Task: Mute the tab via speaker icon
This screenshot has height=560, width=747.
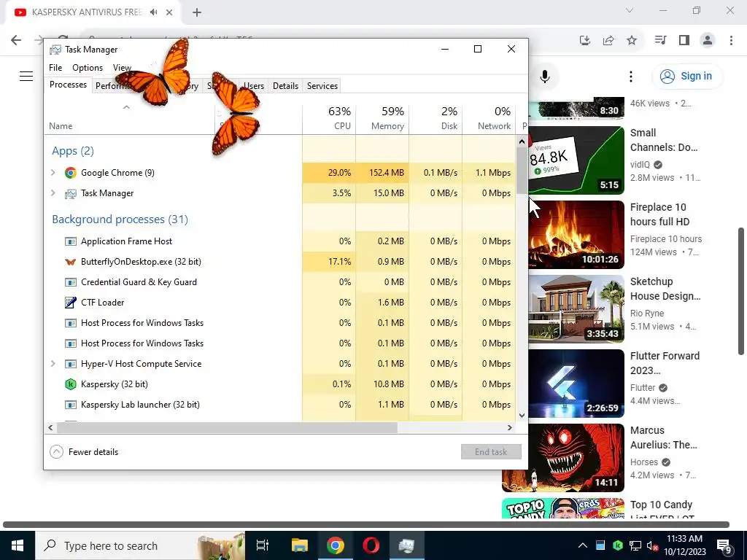Action: pos(153,12)
